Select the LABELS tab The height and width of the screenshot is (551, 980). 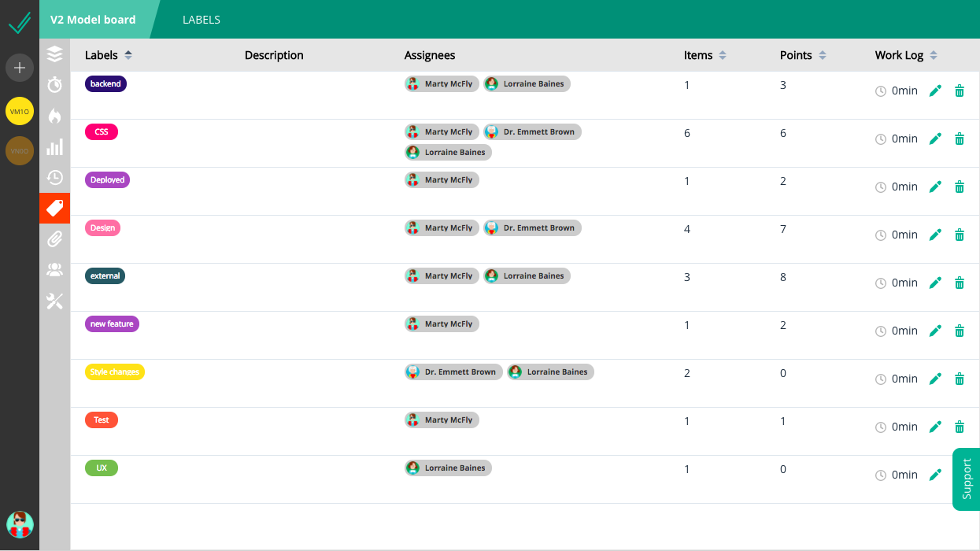[202, 20]
